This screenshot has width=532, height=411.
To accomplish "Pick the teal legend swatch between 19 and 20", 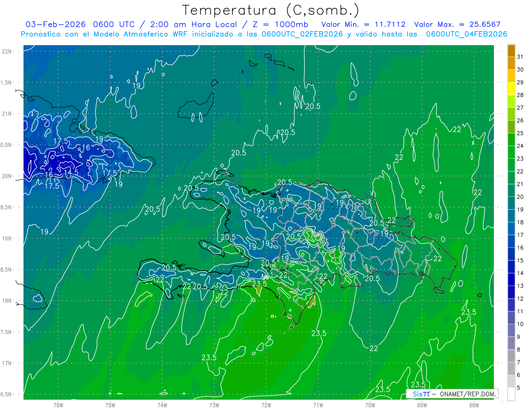I will [511, 203].
